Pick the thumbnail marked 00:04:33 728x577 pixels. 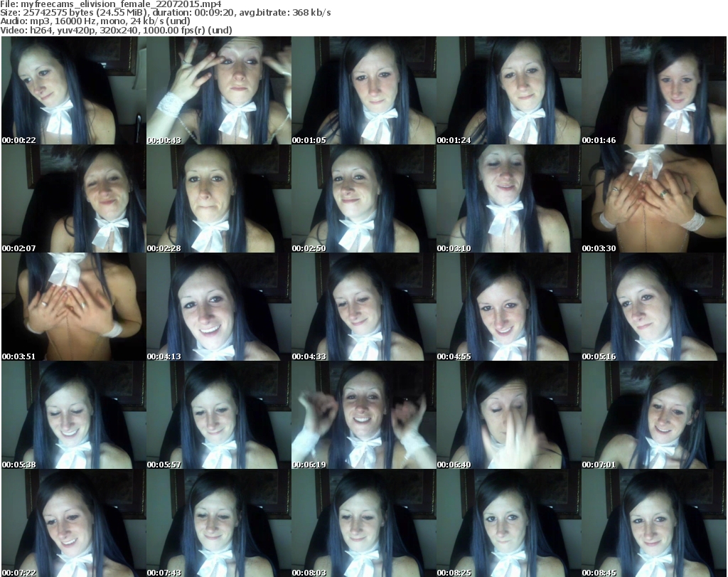(363, 307)
